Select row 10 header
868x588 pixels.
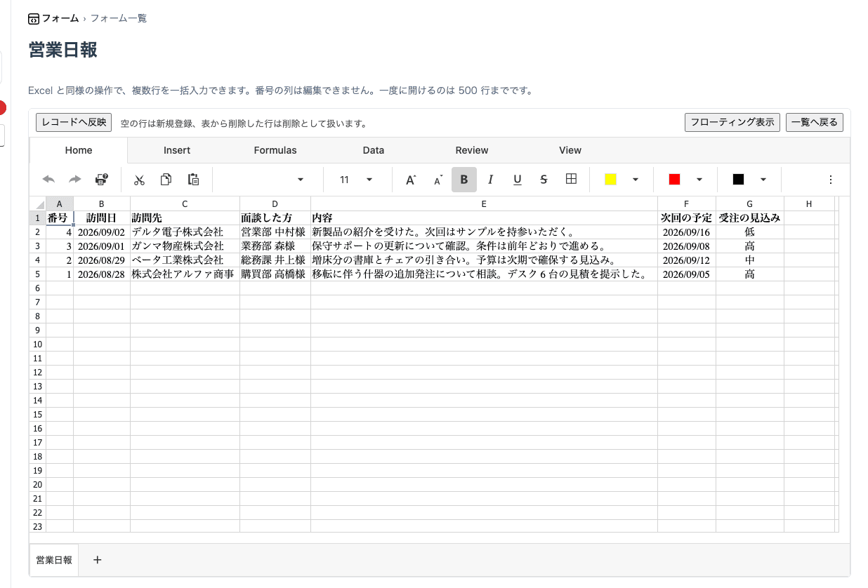point(38,344)
